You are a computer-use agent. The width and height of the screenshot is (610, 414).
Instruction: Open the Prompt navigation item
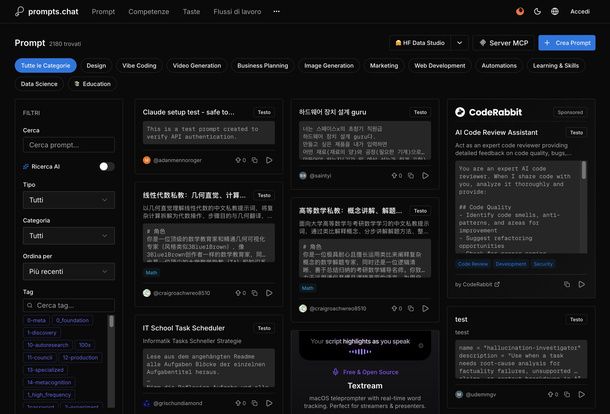(103, 12)
